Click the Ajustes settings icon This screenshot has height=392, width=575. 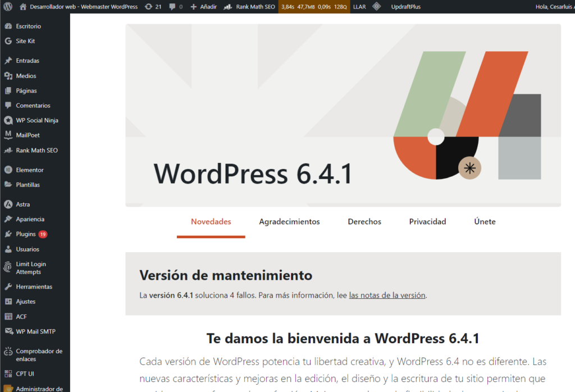point(8,302)
